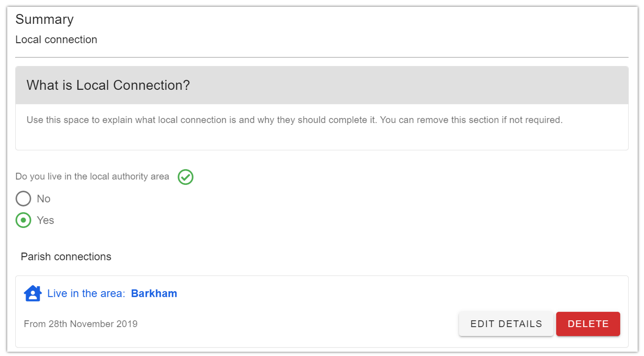
Task: Delete the Barkham parish connection
Action: point(588,324)
